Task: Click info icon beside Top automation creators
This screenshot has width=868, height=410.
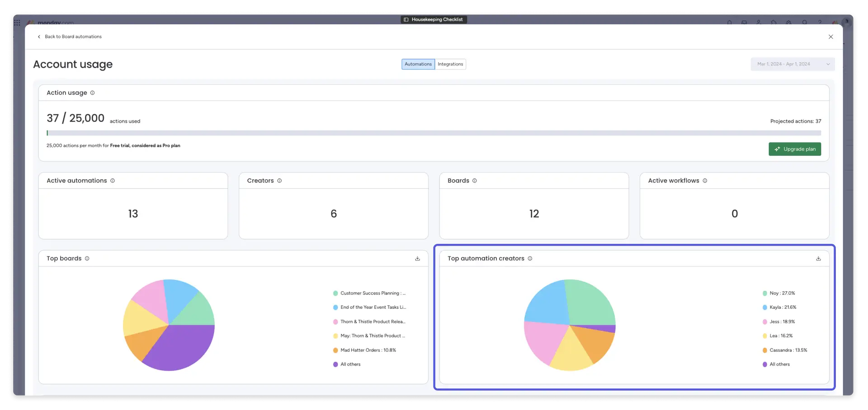Action: [530, 258]
